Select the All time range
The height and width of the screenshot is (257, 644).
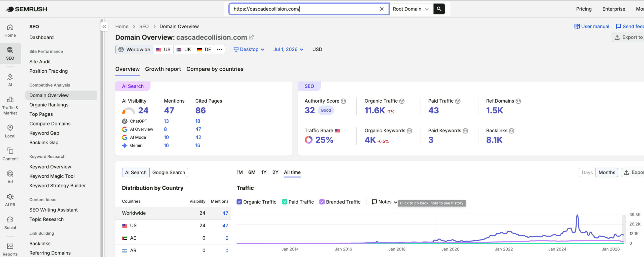point(292,173)
